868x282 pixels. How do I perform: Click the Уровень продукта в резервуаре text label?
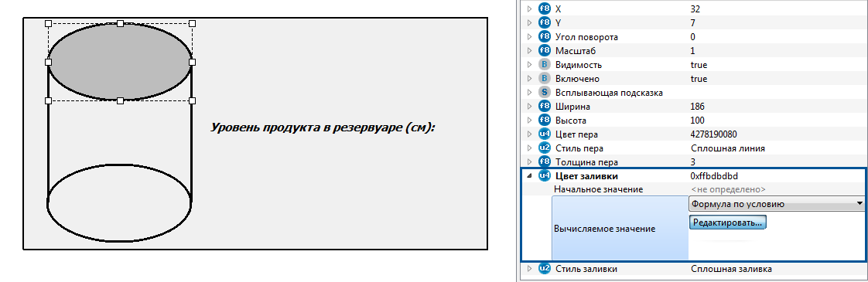point(323,127)
